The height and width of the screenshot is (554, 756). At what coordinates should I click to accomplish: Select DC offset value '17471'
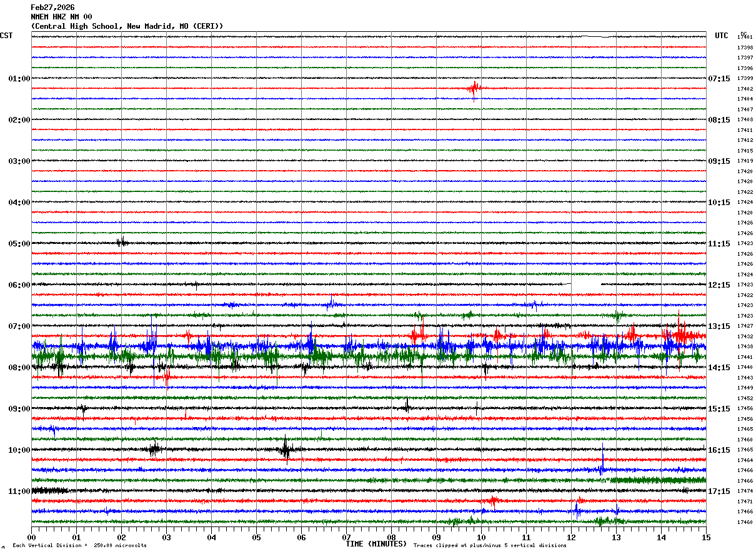point(745,501)
